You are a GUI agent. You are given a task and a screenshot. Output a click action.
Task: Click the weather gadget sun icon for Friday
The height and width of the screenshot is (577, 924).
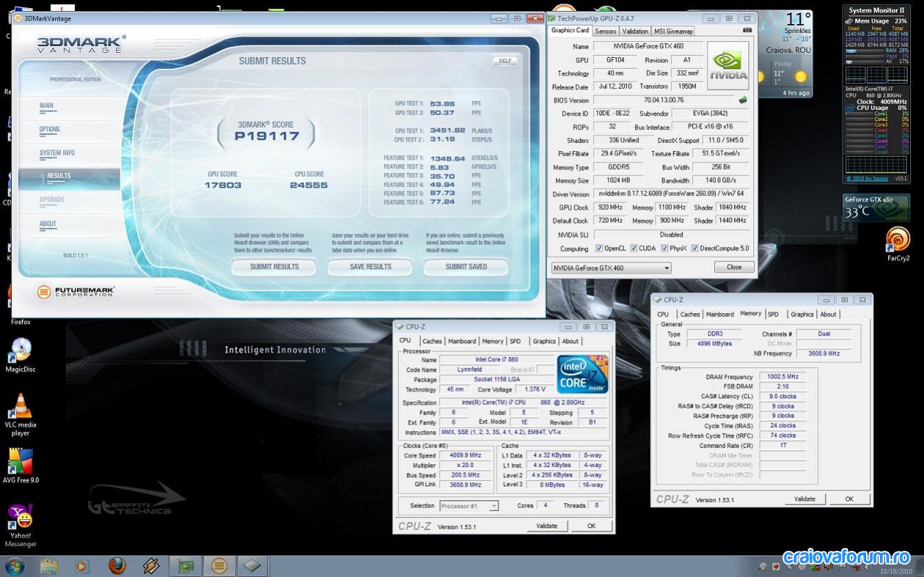tap(800, 76)
